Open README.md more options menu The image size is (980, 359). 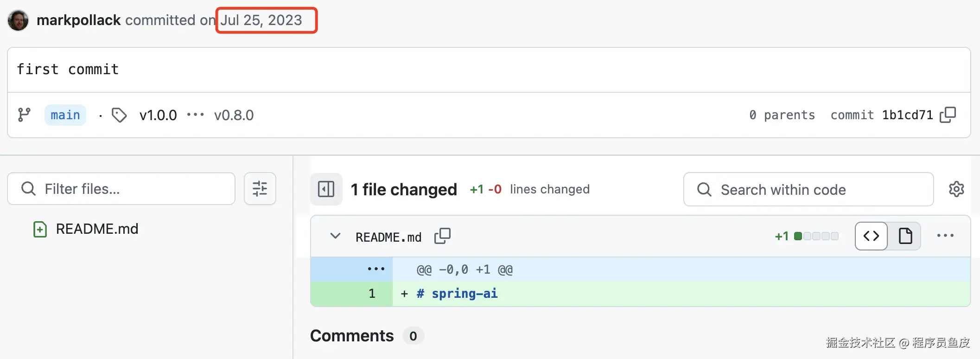coord(945,236)
